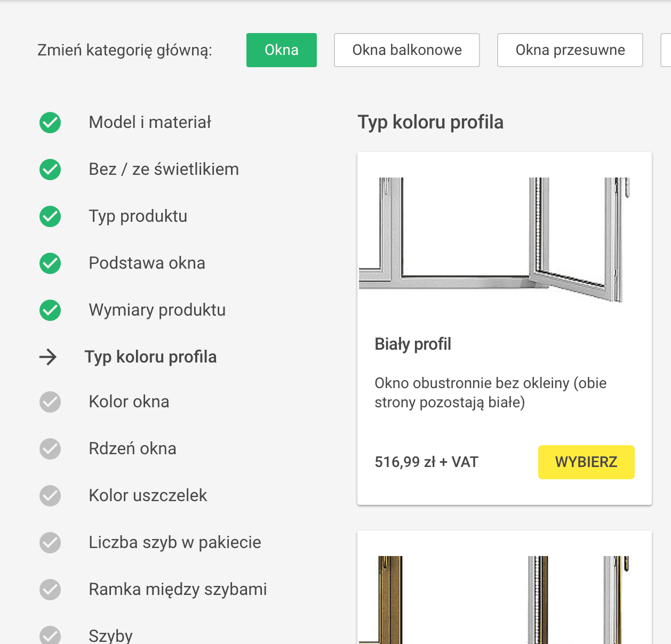Viewport: 671px width, 644px height.
Task: Switch to Okna balkonowe category
Action: 407,50
